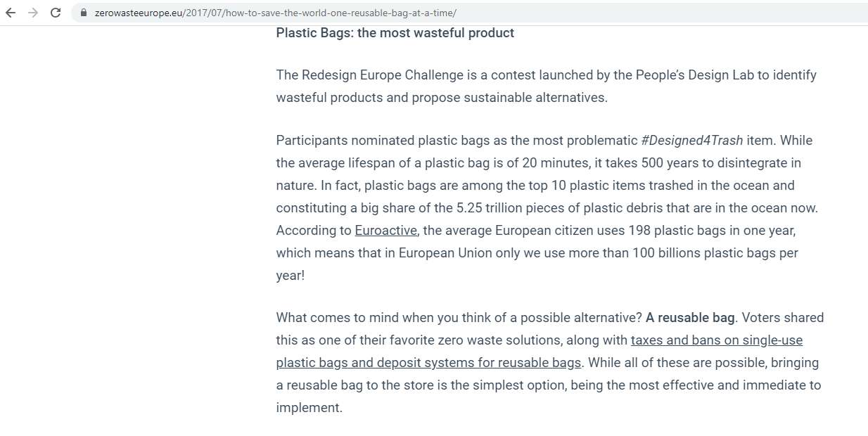The width and height of the screenshot is (868, 436).
Task: Click the "year!" word ending the third paragraph
Action: (291, 276)
